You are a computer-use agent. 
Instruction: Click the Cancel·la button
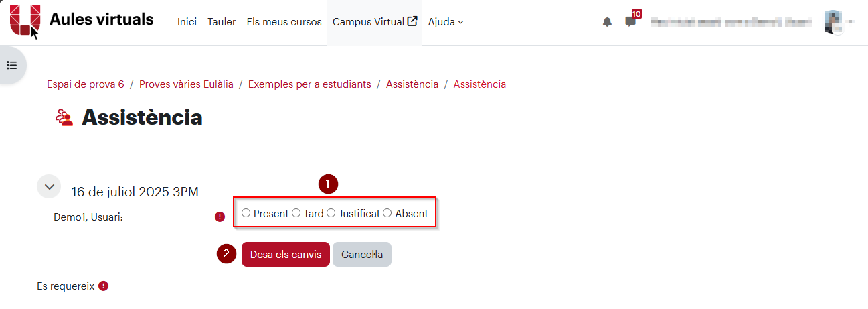(x=362, y=255)
